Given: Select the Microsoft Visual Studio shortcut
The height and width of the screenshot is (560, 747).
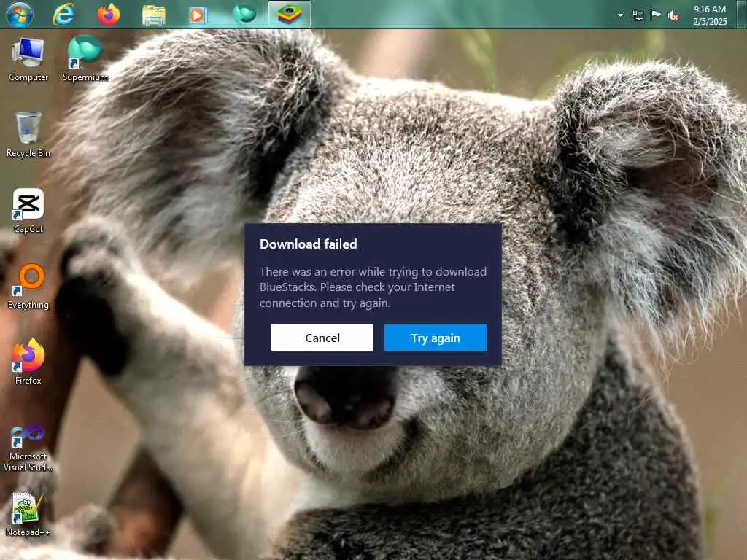Looking at the screenshot, I should coord(28,448).
